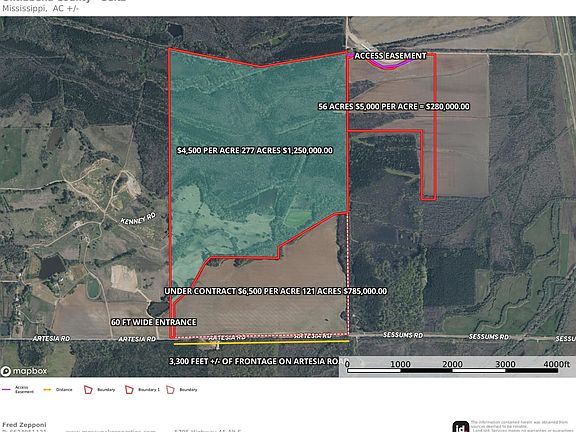Click the Fred Zepponi agent name

click(24, 425)
